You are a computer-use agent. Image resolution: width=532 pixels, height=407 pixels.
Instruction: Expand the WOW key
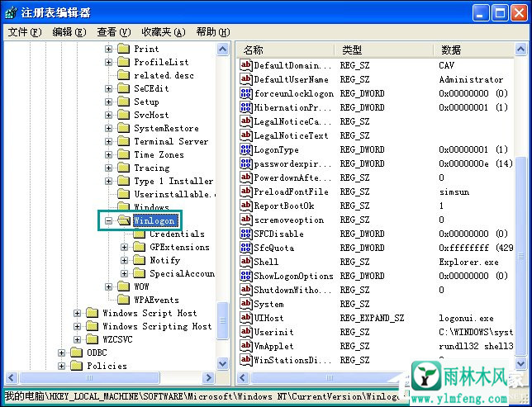[x=108, y=287]
